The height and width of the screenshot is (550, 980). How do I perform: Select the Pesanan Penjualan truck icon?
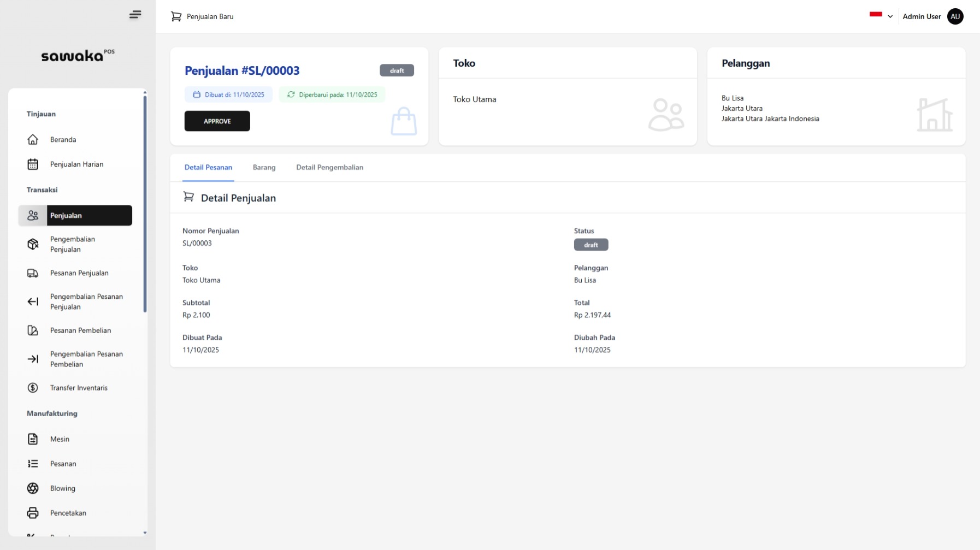point(33,273)
